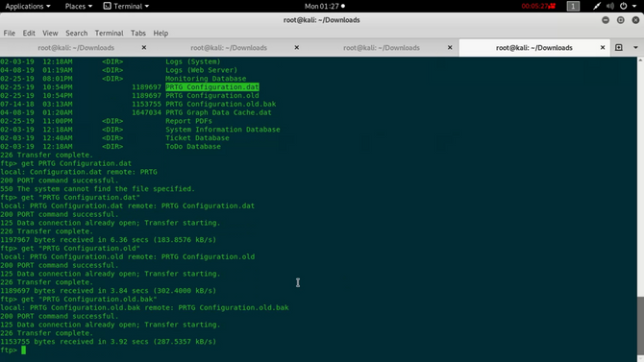The width and height of the screenshot is (644, 362).
Task: Click the '1153755 bytes received' line
Action: point(108,342)
